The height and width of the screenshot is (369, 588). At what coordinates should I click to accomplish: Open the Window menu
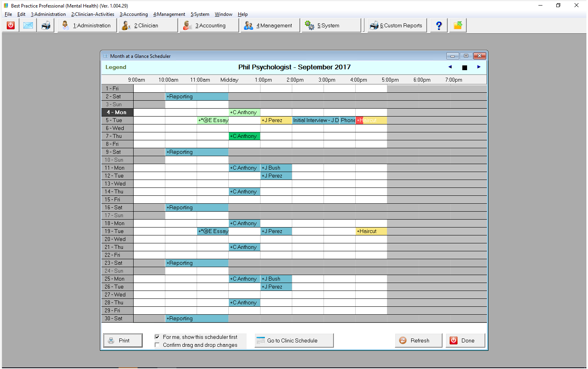[223, 14]
